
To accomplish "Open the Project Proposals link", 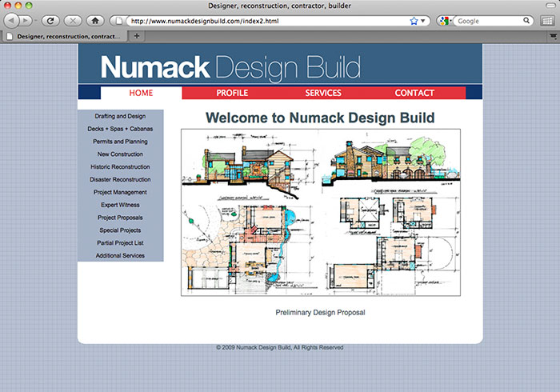I will (120, 218).
